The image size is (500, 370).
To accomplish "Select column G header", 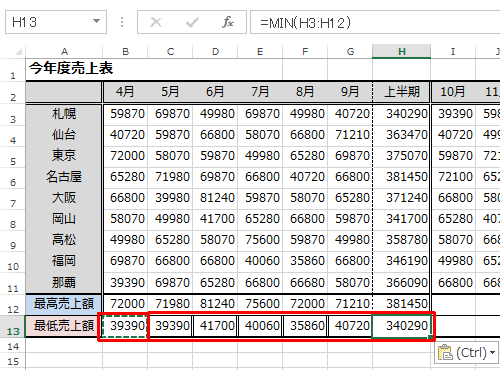I will [x=350, y=52].
